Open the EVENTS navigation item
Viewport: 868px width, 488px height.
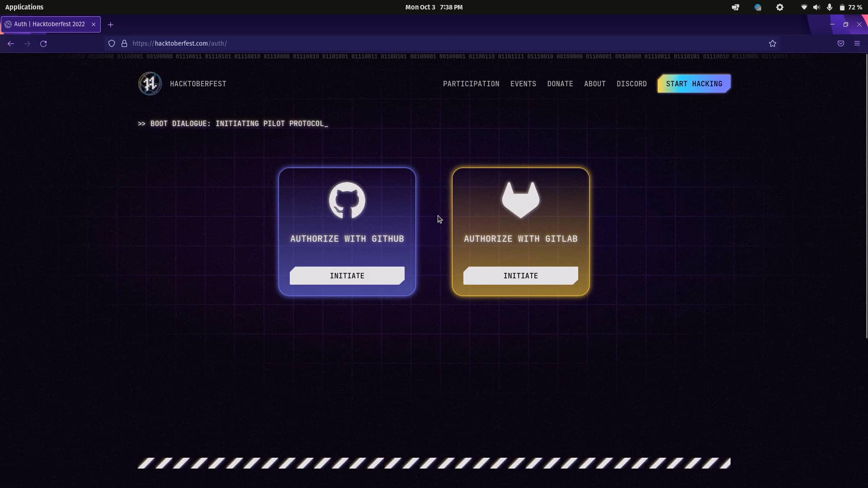523,84
